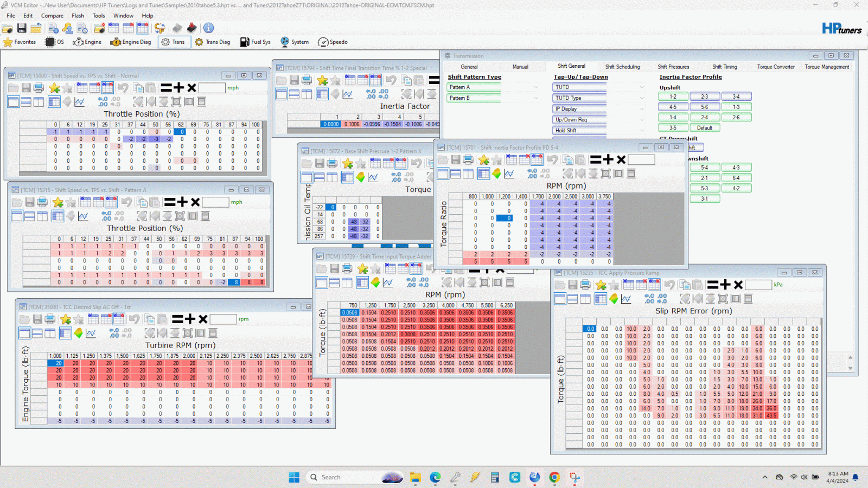Open the Flash menu
868x488 pixels.
point(78,16)
